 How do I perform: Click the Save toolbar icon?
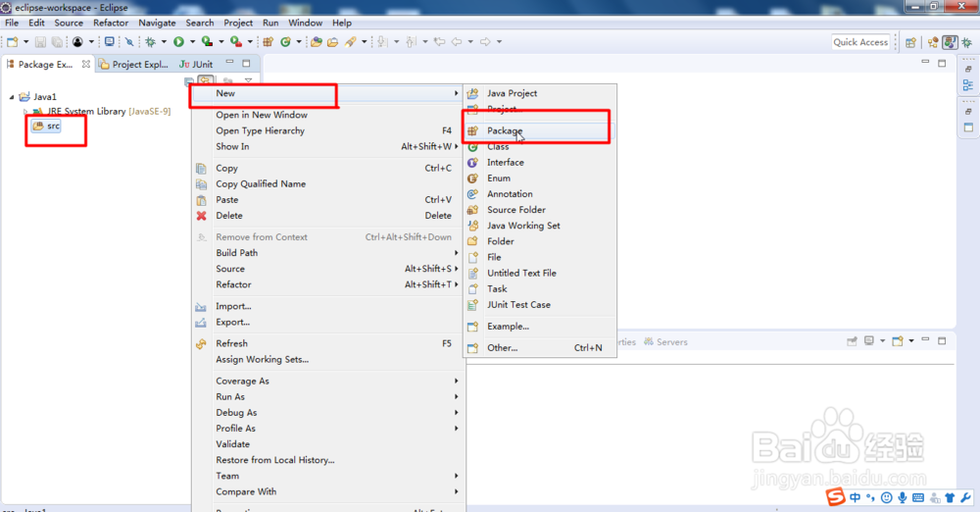click(x=40, y=42)
